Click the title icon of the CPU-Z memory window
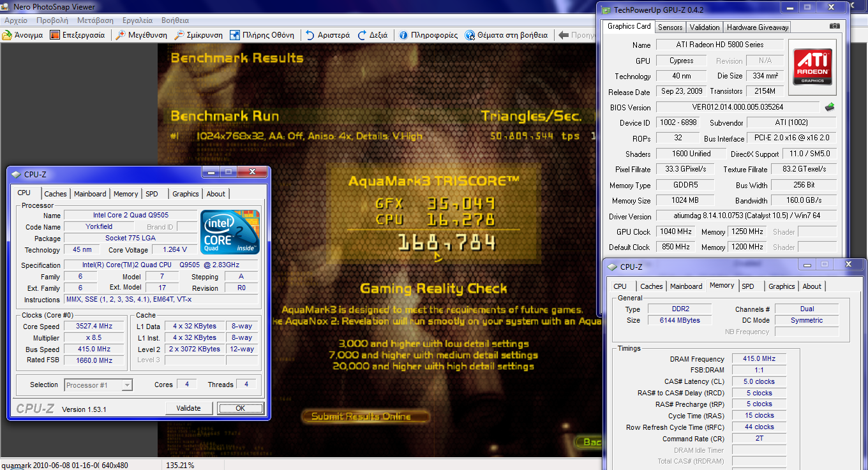The height and width of the screenshot is (470, 868). click(612, 267)
